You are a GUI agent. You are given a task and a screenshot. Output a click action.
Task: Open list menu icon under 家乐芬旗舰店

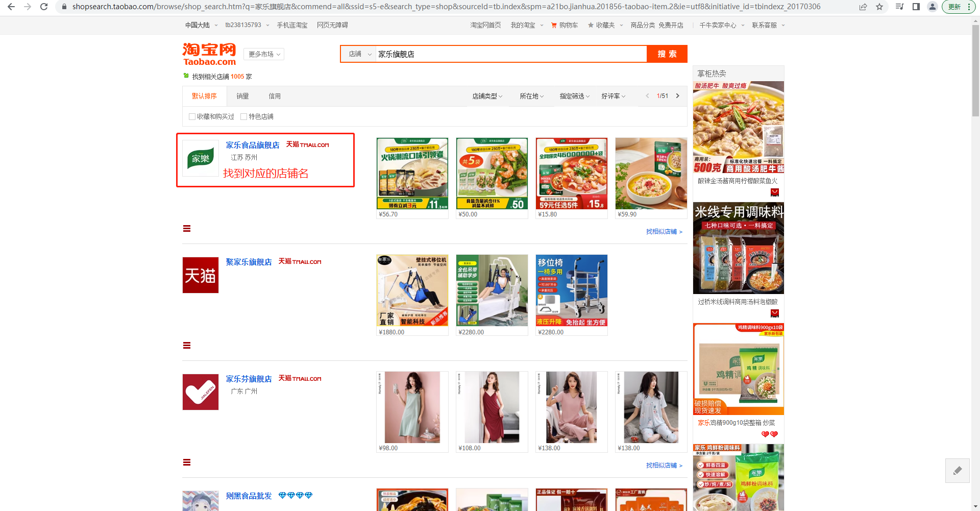coord(187,463)
